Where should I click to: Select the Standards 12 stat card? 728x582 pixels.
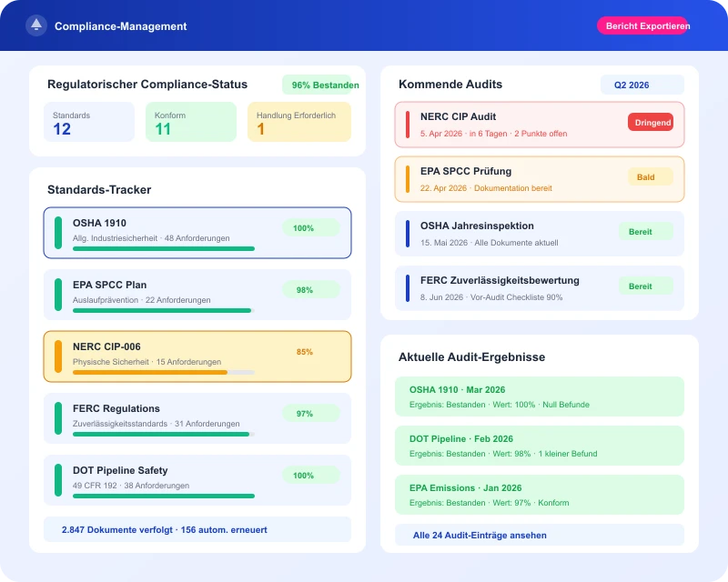(89, 122)
